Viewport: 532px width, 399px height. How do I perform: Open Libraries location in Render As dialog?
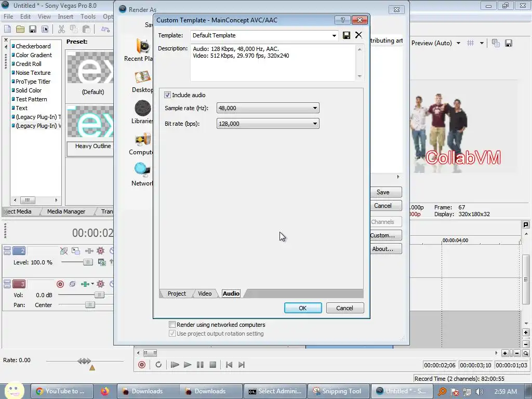click(x=142, y=112)
